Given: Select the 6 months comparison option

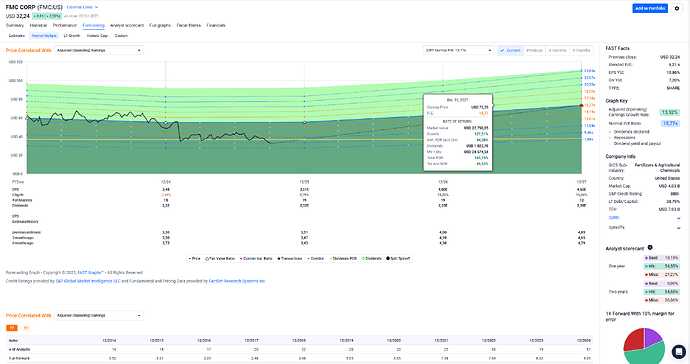Looking at the screenshot, I should pyautogui.click(x=581, y=50).
